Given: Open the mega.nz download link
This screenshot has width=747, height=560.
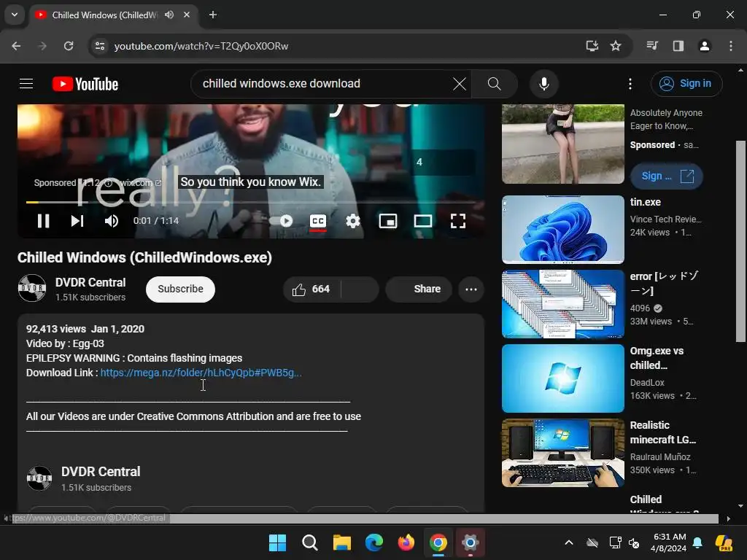Looking at the screenshot, I should [x=201, y=373].
